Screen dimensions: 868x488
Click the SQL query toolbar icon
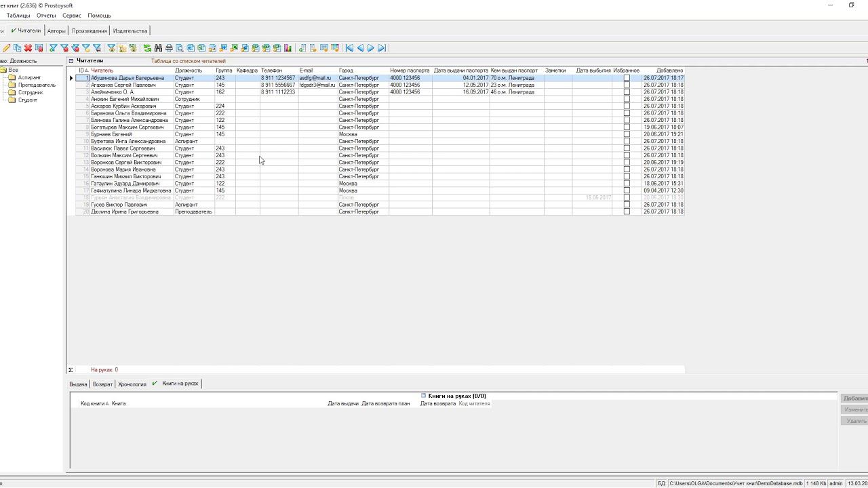[x=133, y=48]
